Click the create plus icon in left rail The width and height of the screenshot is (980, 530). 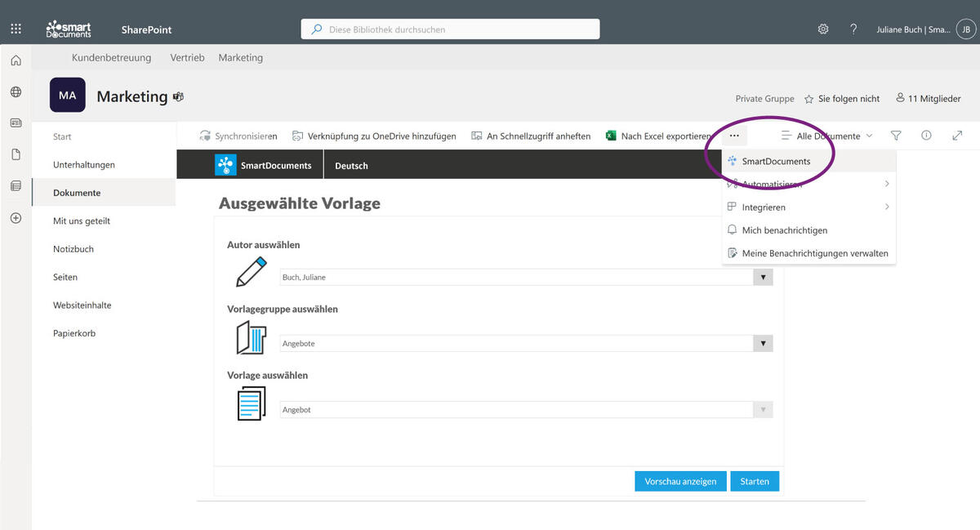coord(16,218)
